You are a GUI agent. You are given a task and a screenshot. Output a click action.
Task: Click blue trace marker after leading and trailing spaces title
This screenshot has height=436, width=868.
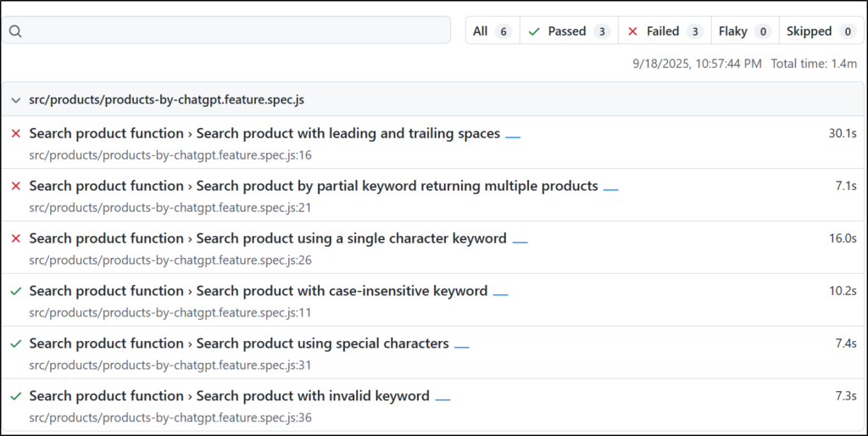[x=513, y=136]
